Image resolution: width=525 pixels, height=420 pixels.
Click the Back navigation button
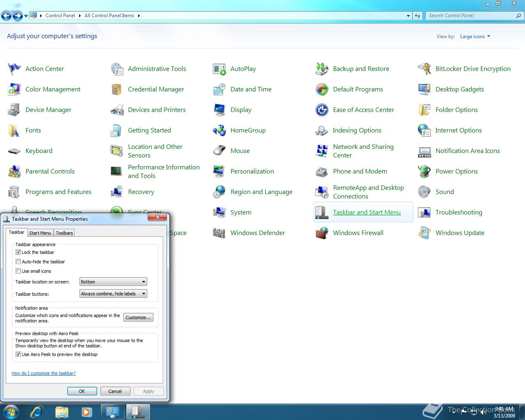pos(7,16)
